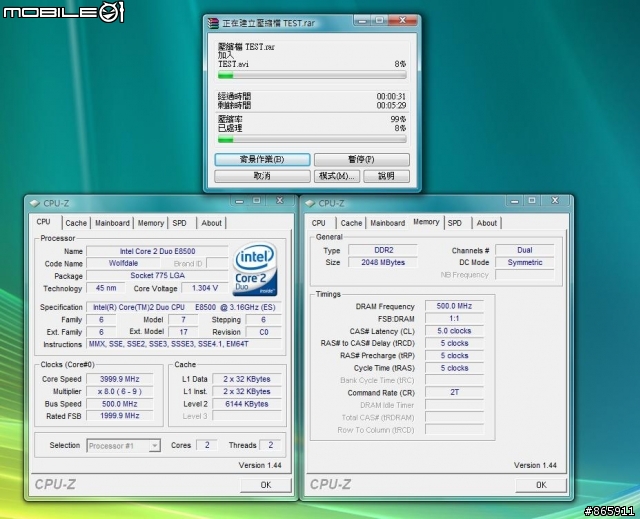Click the TEST.avi file progress bar
The image size is (640, 519).
click(312, 75)
